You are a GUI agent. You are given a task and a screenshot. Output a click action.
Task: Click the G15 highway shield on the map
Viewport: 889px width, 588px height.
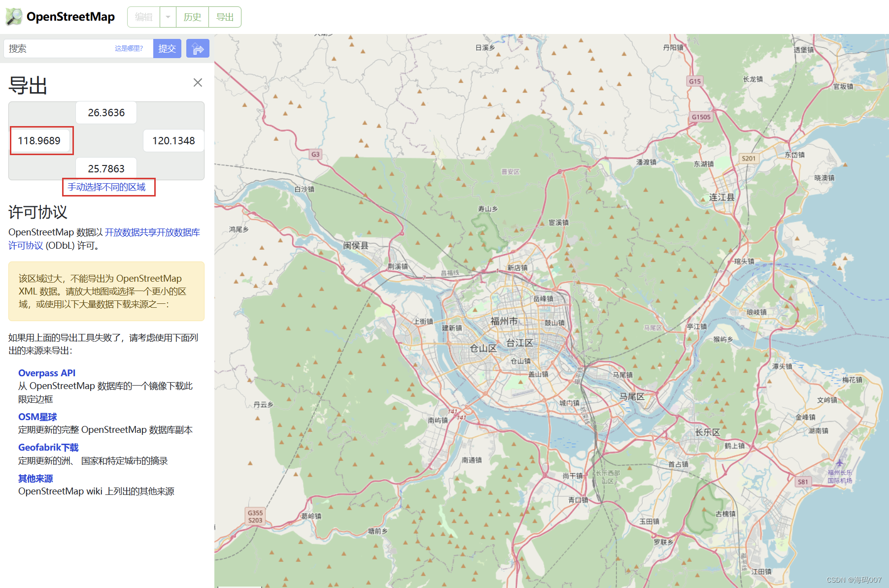coord(695,81)
